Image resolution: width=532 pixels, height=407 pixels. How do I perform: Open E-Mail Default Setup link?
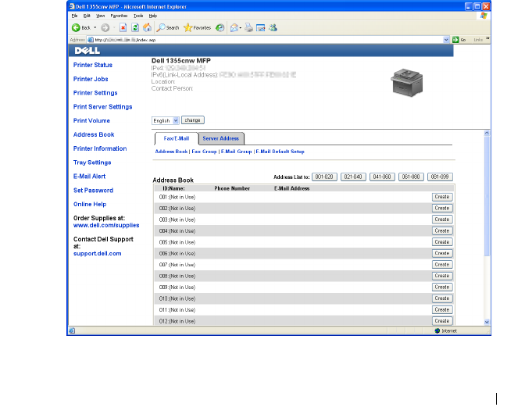pos(280,152)
